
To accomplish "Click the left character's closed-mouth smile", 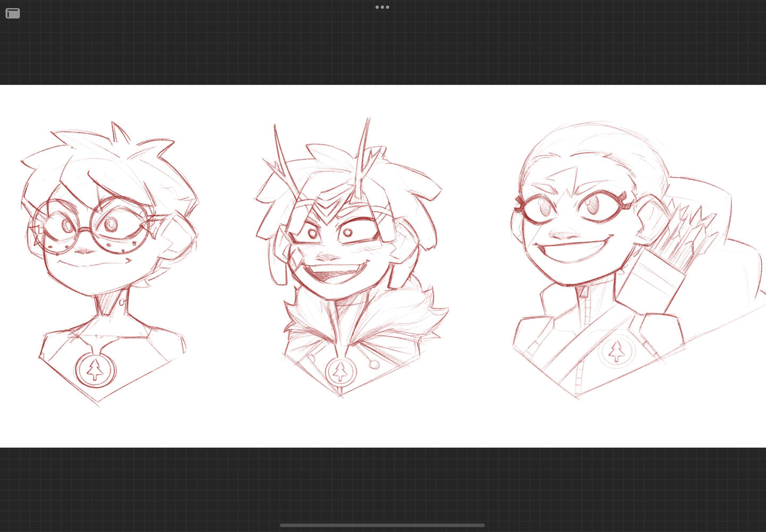I will click(88, 263).
